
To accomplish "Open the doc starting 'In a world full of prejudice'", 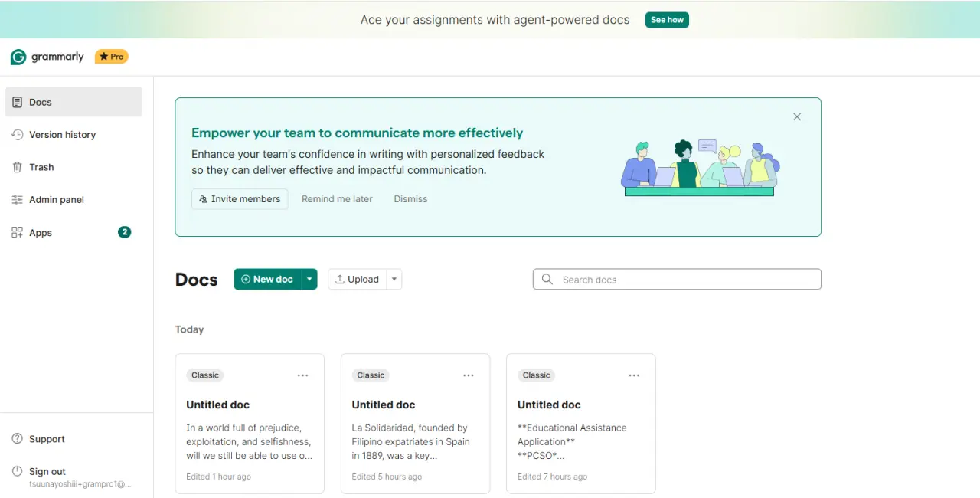I will (250, 424).
